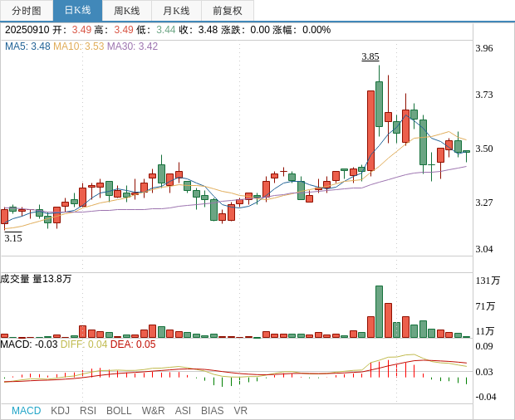The image size is (515, 420).
Task: Show the W&R indicator
Action: click(x=153, y=411)
